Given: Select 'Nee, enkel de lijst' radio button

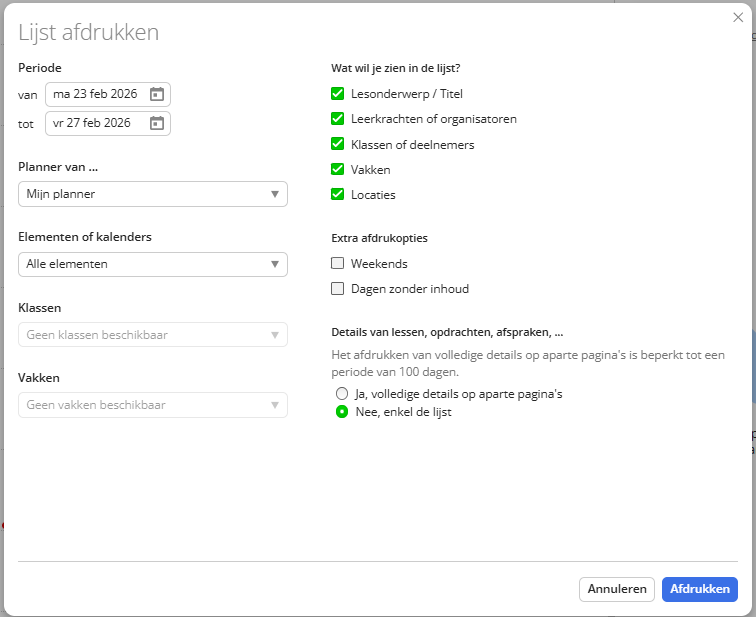Looking at the screenshot, I should click(342, 412).
